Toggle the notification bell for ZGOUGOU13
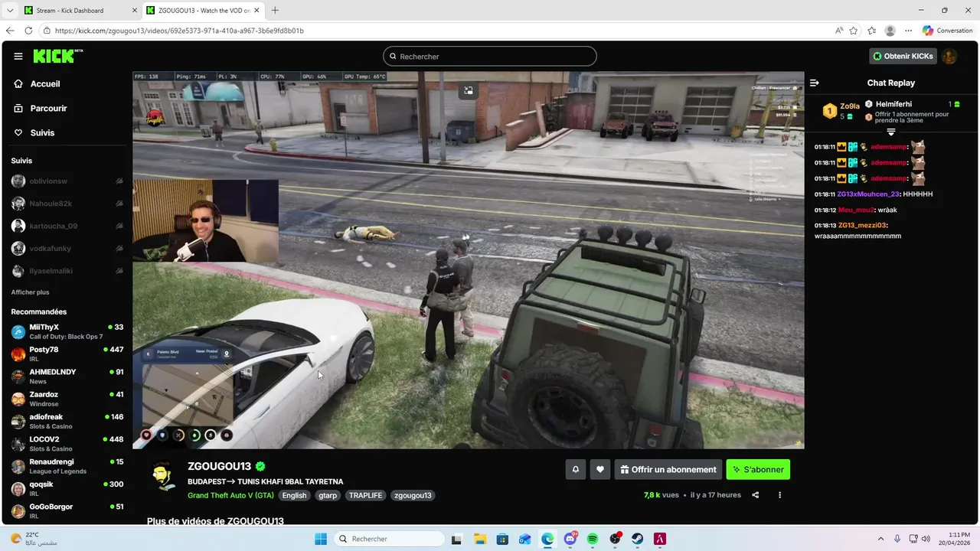The height and width of the screenshot is (551, 980). pos(576,469)
